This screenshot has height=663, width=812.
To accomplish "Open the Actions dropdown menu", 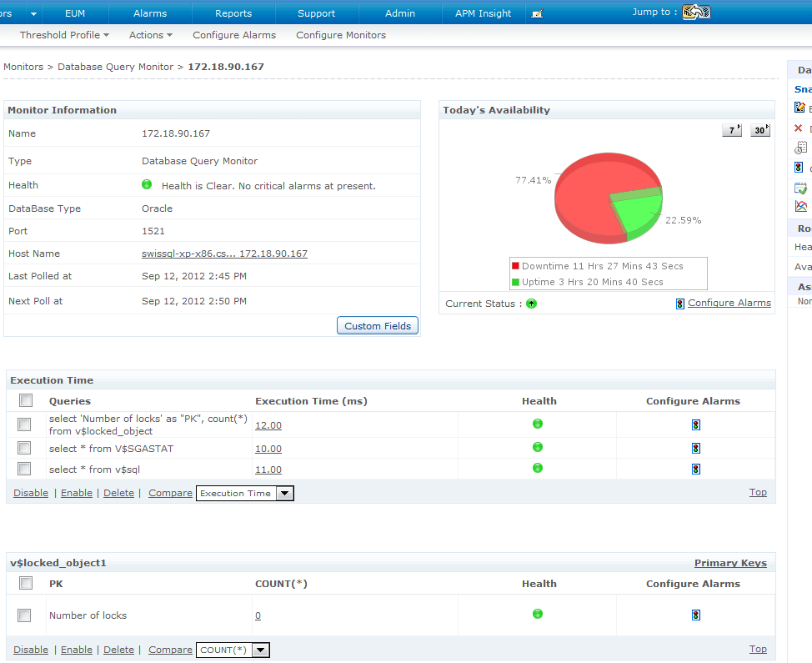I will pyautogui.click(x=151, y=35).
